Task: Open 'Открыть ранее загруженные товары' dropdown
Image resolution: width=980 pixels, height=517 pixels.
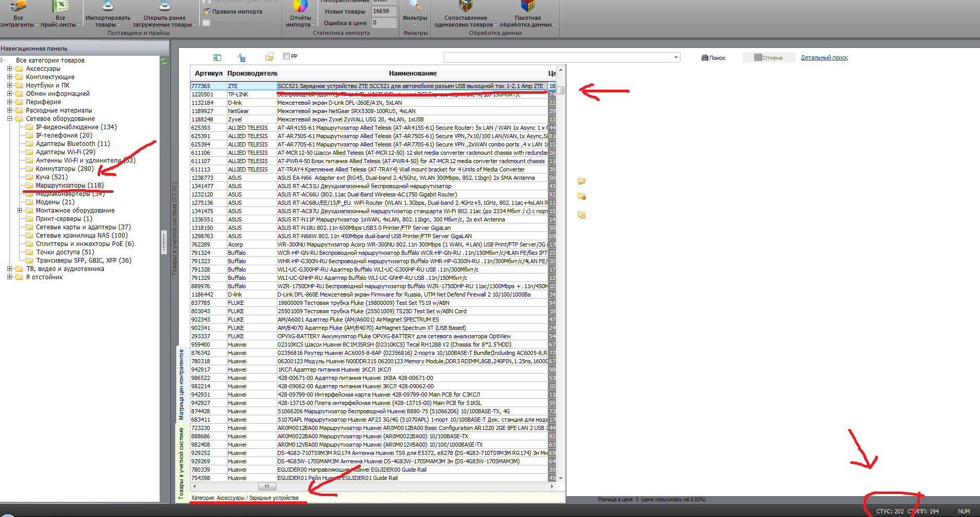Action: click(x=164, y=15)
